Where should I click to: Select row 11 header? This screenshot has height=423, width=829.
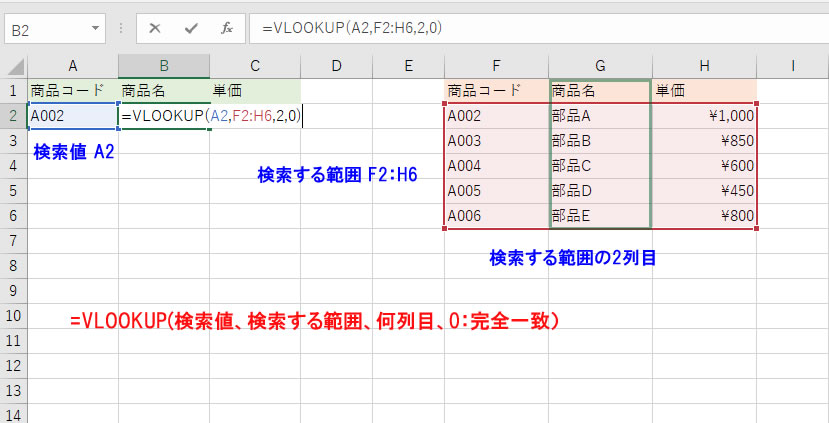(14, 341)
